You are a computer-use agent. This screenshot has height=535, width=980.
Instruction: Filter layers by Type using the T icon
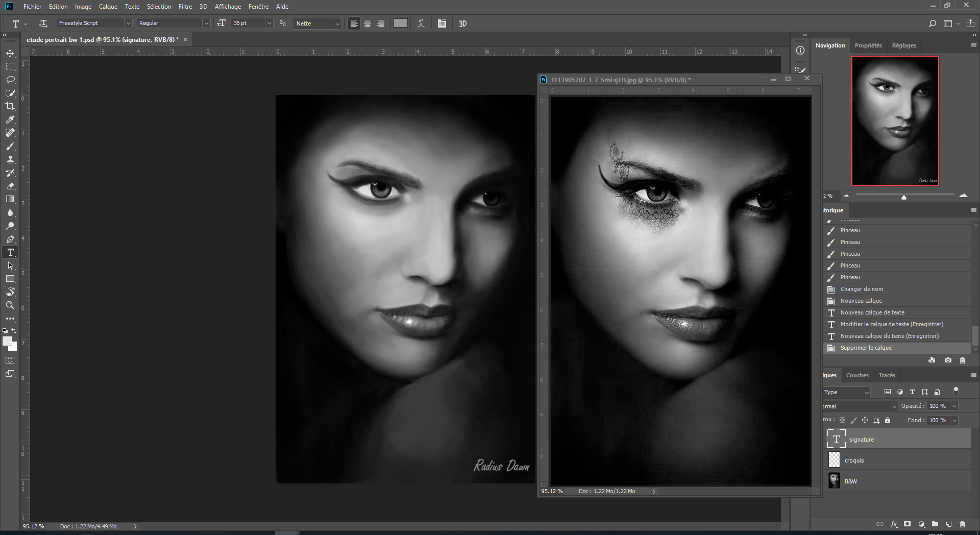[912, 392]
